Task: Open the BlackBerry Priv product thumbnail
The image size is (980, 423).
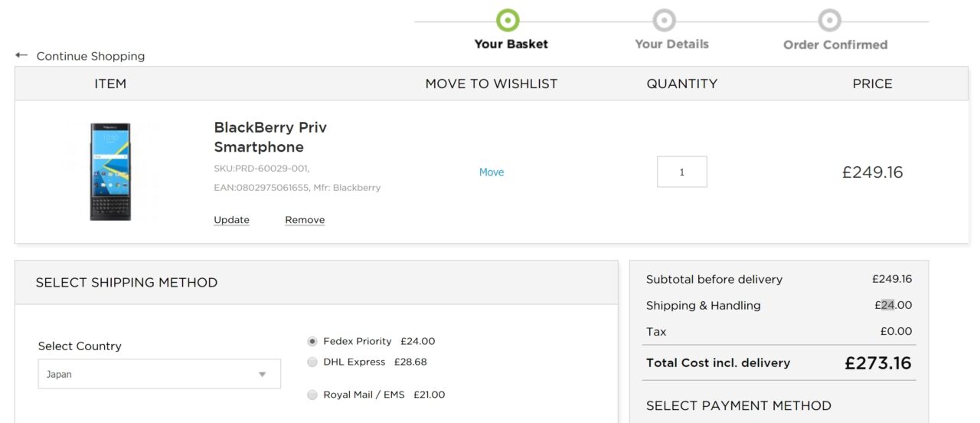Action: tap(110, 172)
